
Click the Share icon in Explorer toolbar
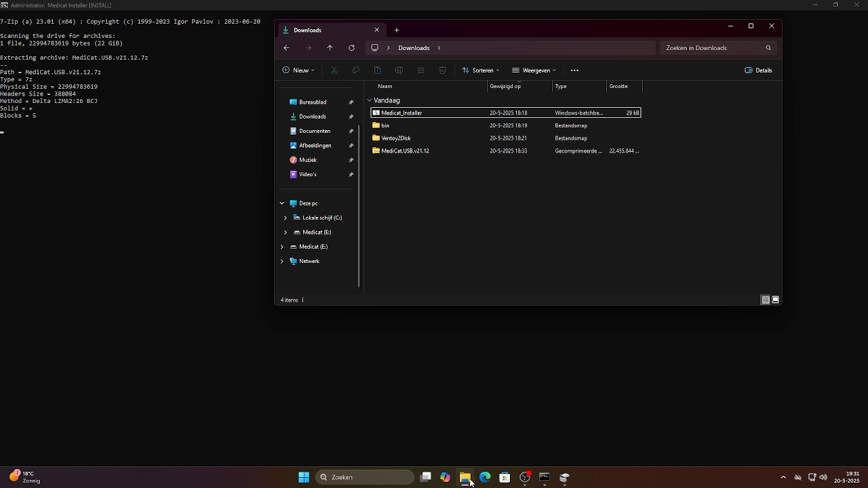tap(420, 70)
